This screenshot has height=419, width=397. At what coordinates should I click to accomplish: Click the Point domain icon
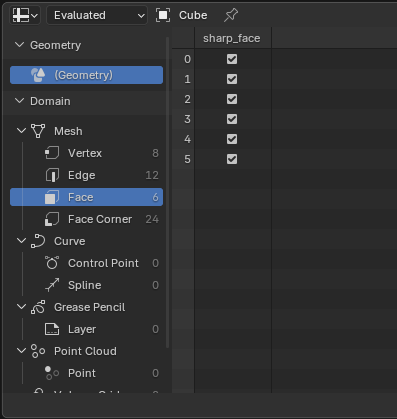coord(52,373)
